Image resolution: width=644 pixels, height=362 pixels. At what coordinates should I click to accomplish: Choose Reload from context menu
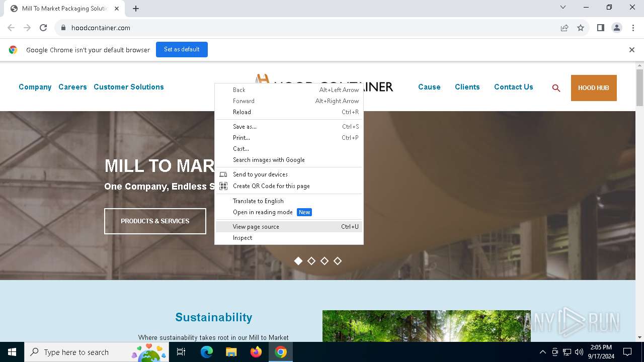pyautogui.click(x=289, y=112)
